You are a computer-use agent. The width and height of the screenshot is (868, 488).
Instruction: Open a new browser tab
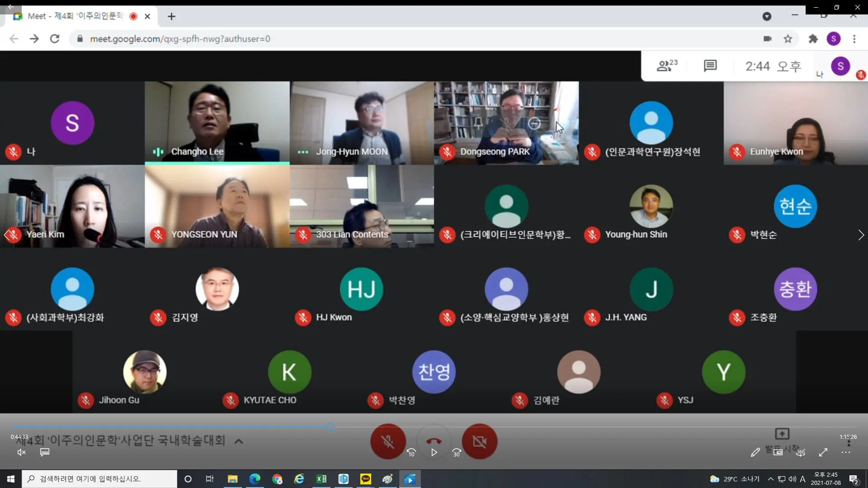[x=171, y=16]
